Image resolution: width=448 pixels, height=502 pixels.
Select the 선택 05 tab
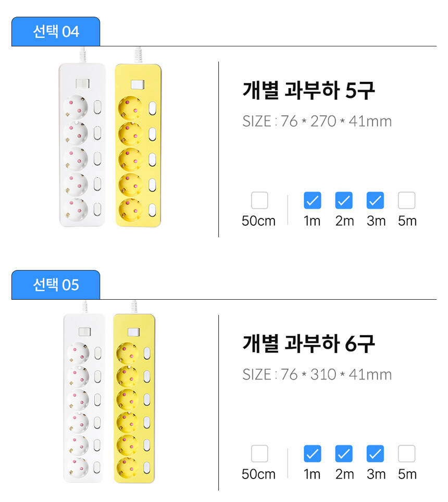point(56,285)
